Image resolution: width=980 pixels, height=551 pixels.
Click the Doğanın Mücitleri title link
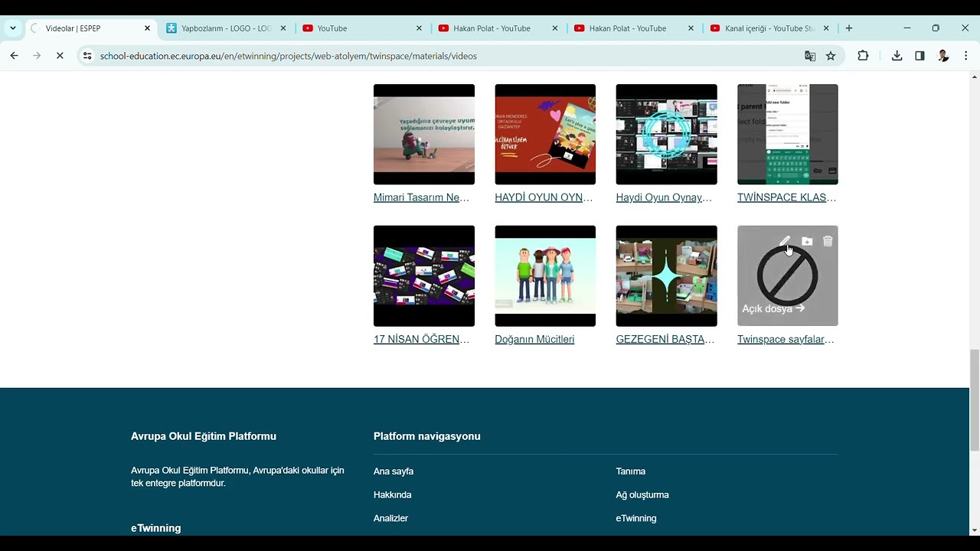[x=534, y=339]
